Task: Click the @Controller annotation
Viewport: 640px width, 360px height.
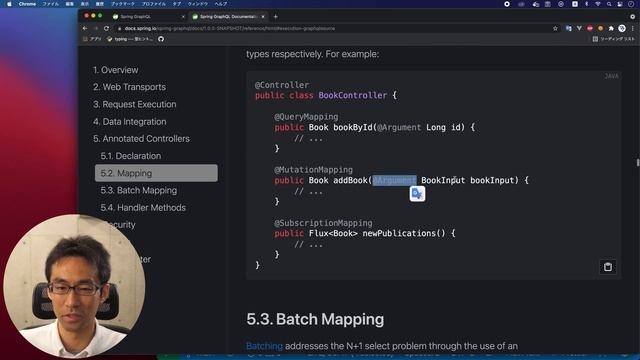Action: click(282, 85)
